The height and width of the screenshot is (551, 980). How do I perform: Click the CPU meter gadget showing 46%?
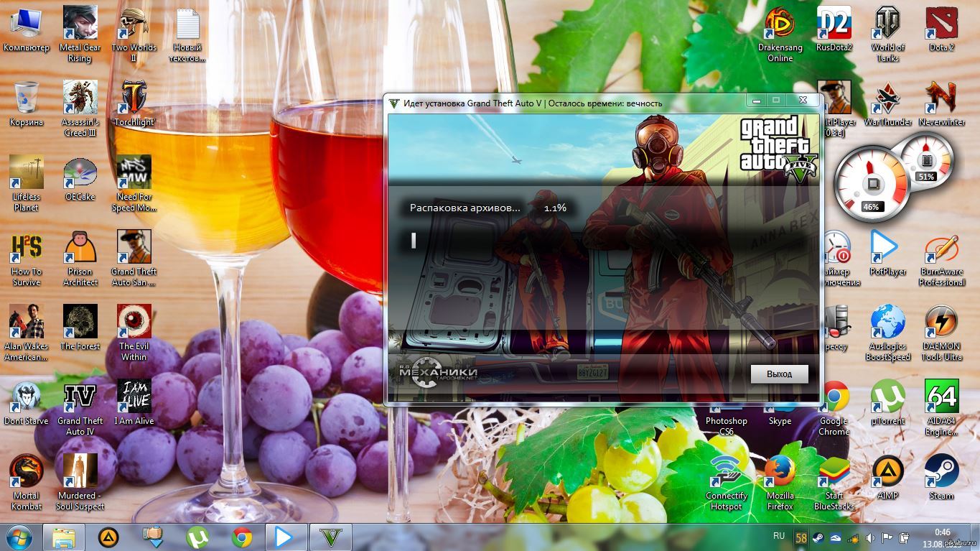(x=872, y=184)
